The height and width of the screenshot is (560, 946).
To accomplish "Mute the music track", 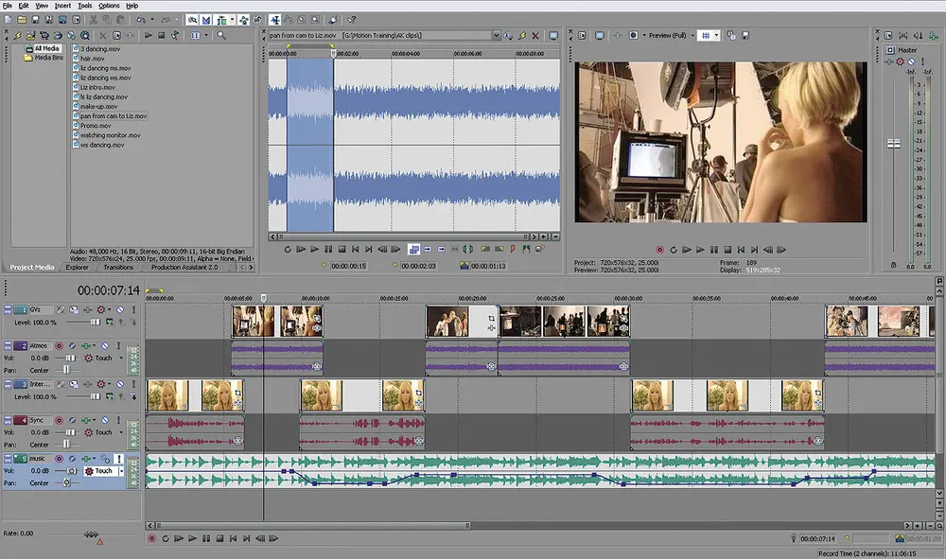I will [x=103, y=458].
